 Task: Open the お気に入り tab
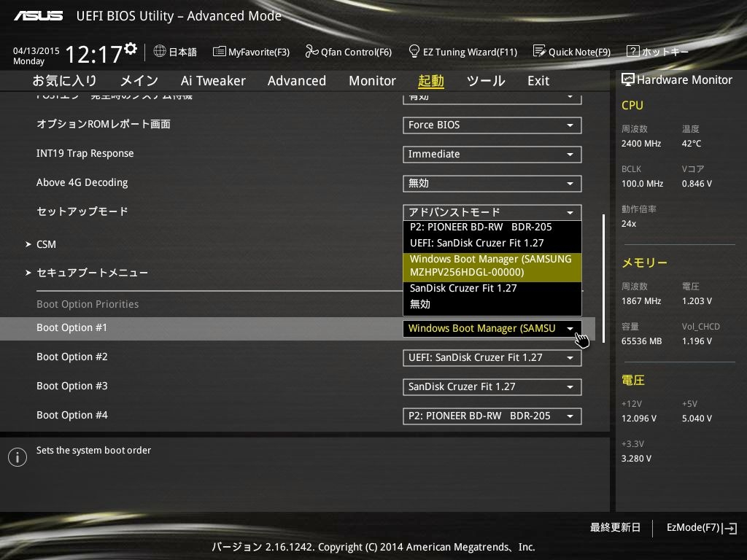[x=65, y=80]
